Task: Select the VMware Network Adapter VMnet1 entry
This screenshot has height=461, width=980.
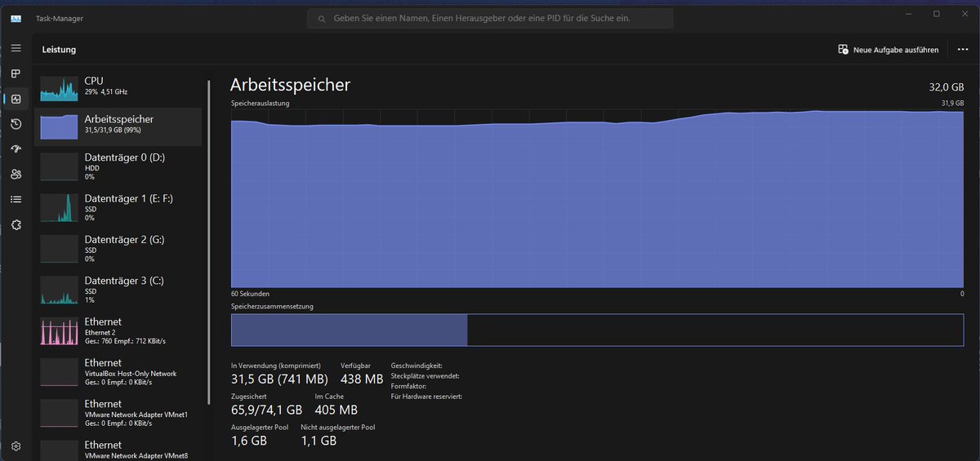Action: 118,413
